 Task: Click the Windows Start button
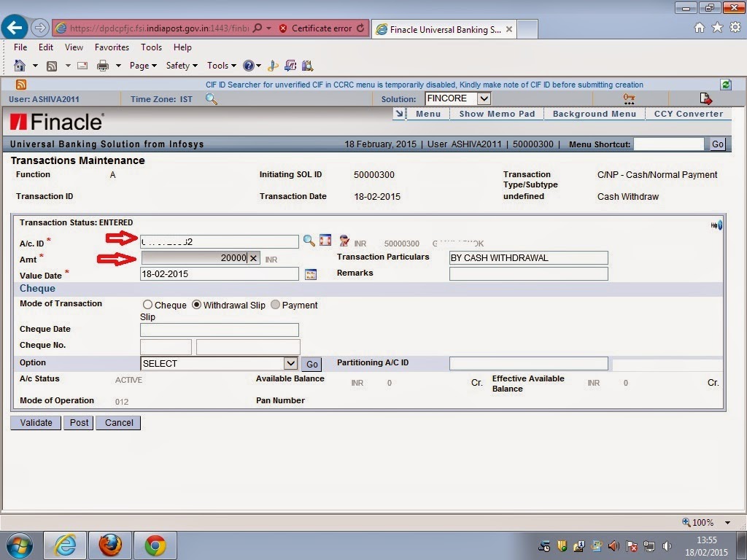click(x=20, y=545)
